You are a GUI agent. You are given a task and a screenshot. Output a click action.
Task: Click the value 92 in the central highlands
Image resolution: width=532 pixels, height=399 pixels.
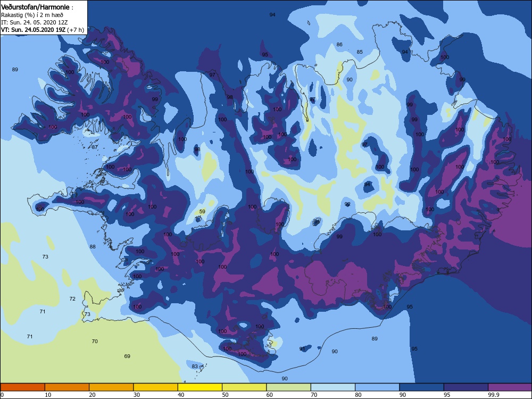(x=347, y=204)
